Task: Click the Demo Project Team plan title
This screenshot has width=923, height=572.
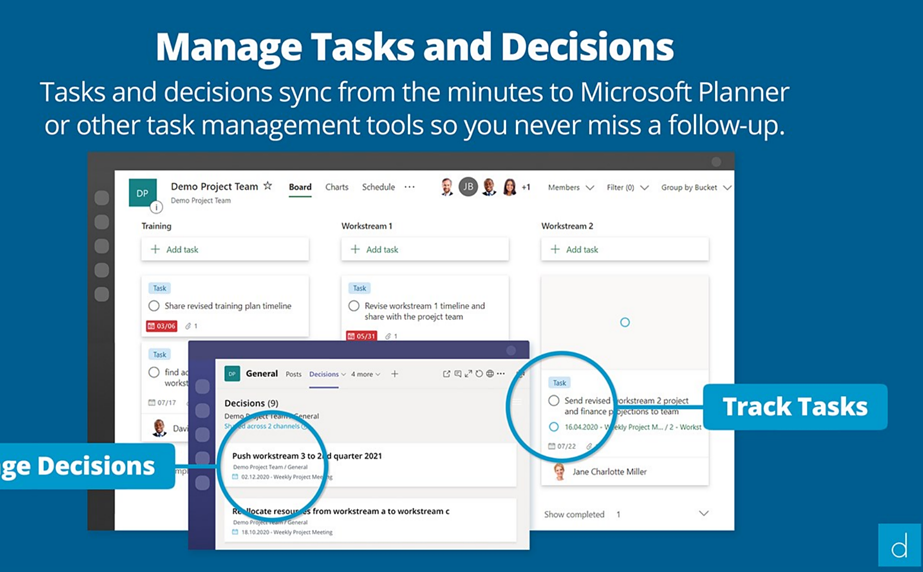Action: coord(214,187)
